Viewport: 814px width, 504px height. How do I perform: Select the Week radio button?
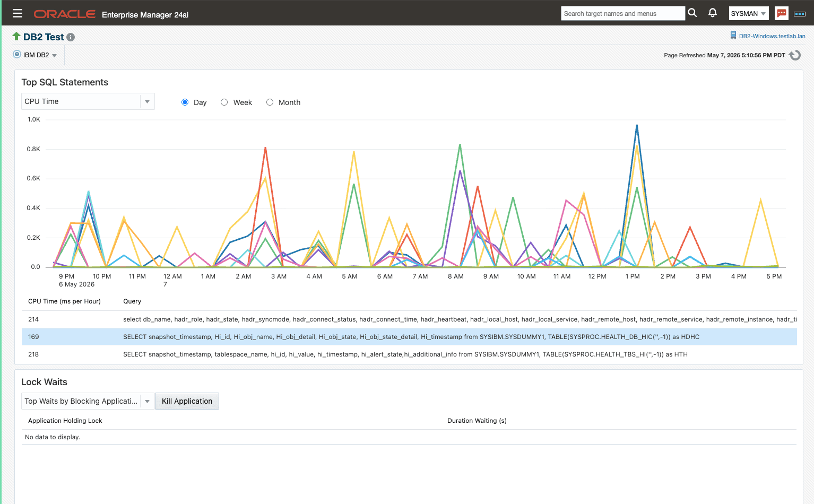tap(224, 102)
